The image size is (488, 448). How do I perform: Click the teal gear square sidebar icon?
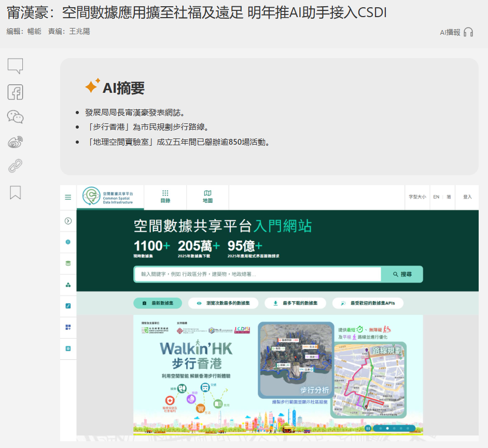pyautogui.click(x=68, y=348)
